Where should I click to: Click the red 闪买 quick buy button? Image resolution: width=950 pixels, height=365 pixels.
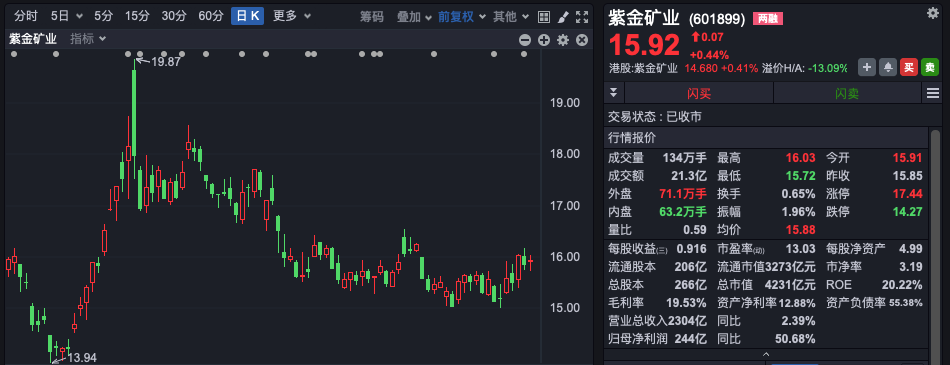[699, 93]
